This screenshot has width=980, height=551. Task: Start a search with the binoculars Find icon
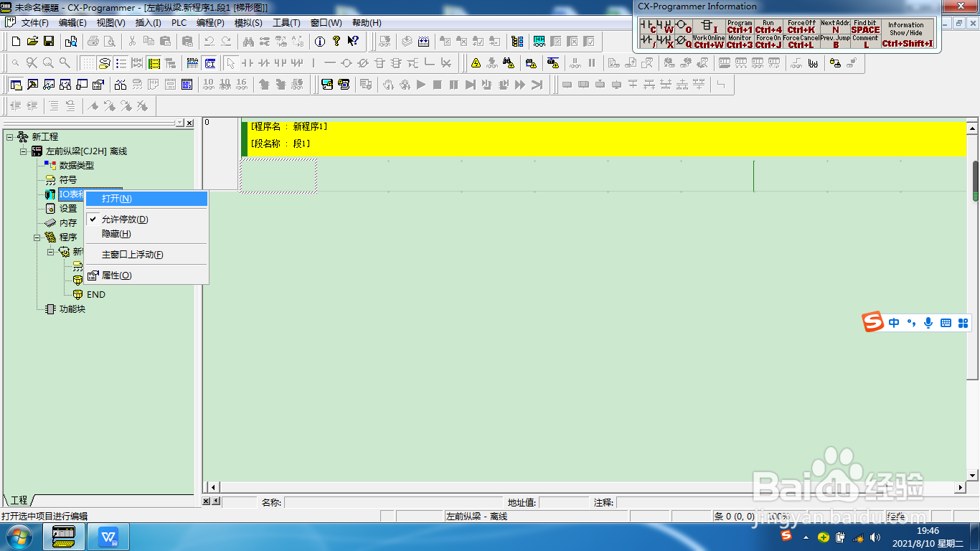click(x=248, y=41)
